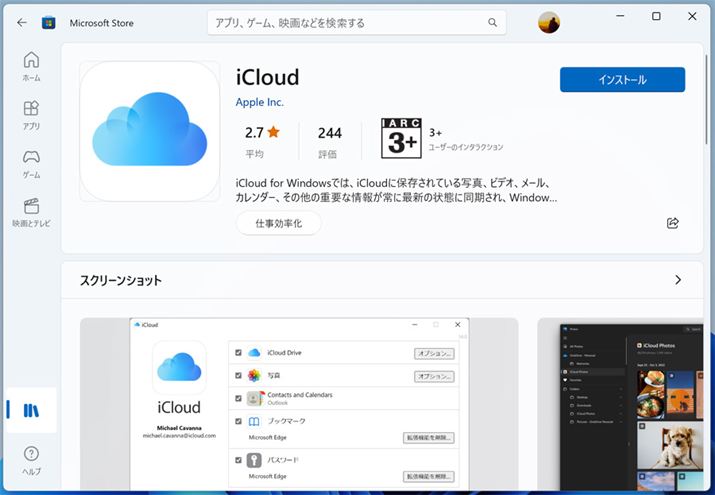Viewport: 715px width, 495px height.
Task: Click the iCloud for Windows description text
Action: (396, 190)
